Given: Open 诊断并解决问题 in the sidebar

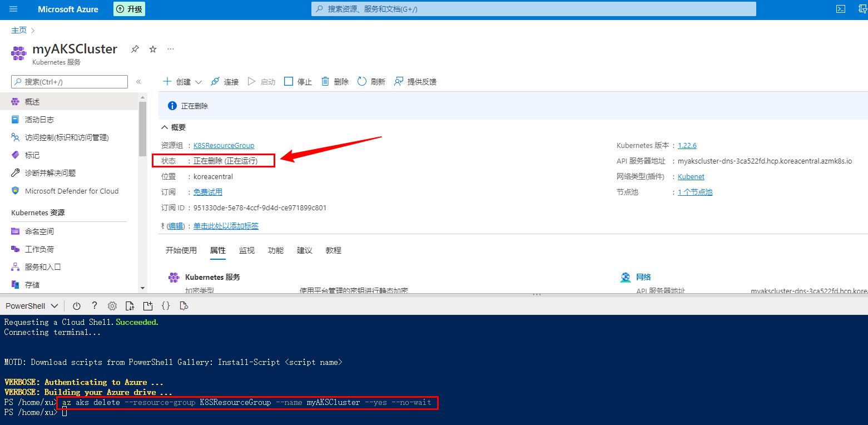Looking at the screenshot, I should point(69,173).
